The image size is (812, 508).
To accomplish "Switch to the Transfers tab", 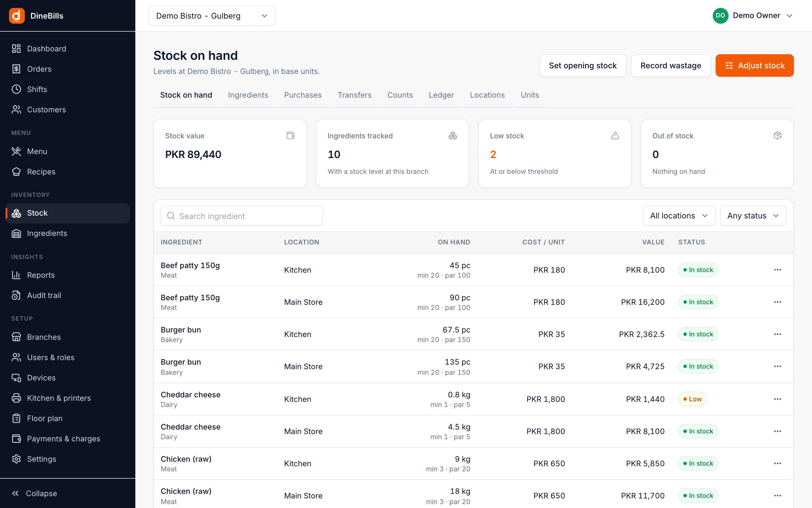I will click(x=354, y=95).
